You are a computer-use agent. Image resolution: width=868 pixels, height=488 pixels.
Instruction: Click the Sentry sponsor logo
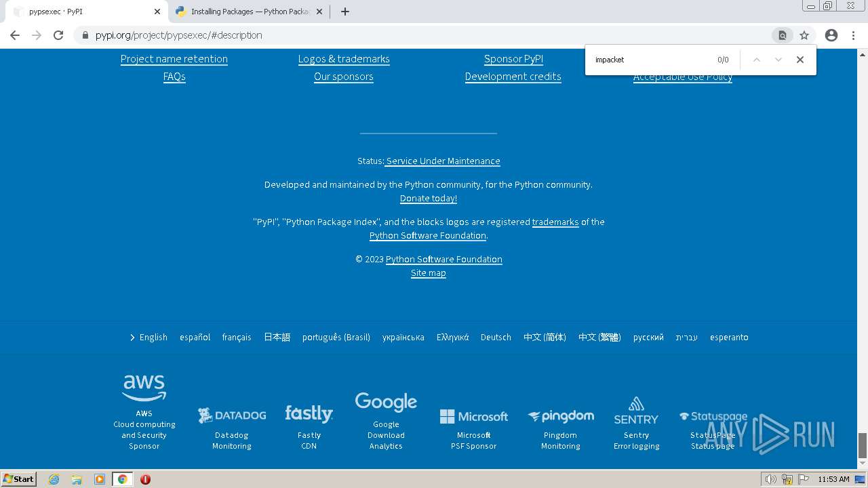pyautogui.click(x=636, y=411)
